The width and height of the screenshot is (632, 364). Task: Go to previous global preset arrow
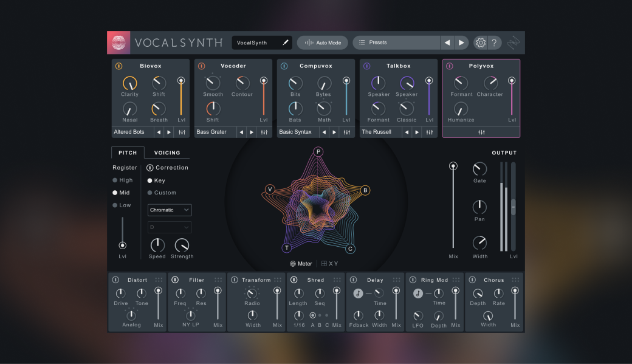447,43
